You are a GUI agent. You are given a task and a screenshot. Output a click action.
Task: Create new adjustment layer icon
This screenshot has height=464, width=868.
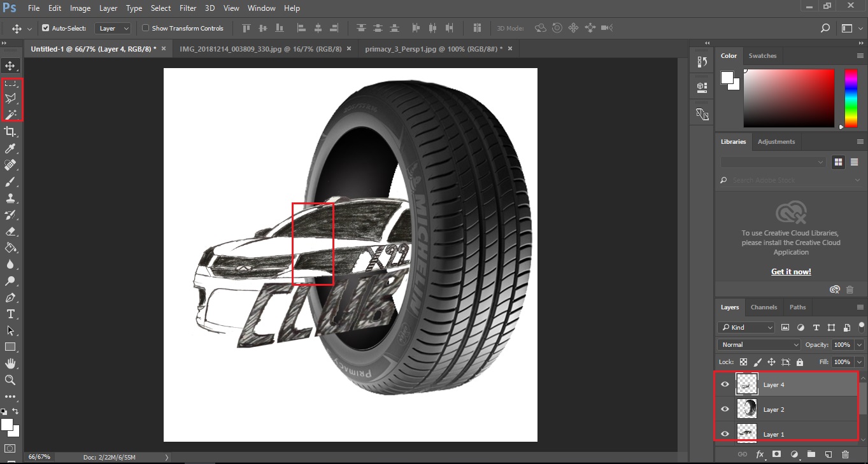pos(794,454)
